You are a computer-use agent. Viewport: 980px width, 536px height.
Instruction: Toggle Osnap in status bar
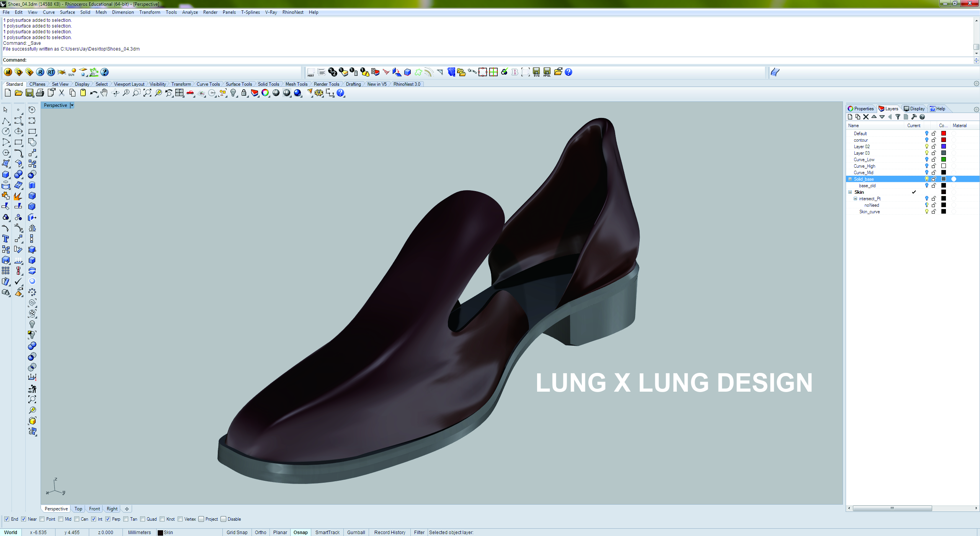(x=301, y=533)
